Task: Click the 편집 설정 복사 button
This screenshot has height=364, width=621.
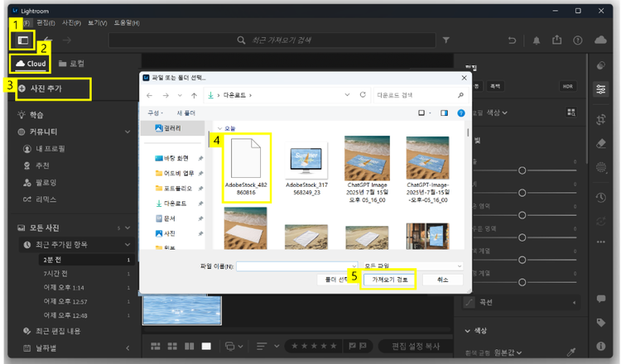Action: [x=416, y=346]
